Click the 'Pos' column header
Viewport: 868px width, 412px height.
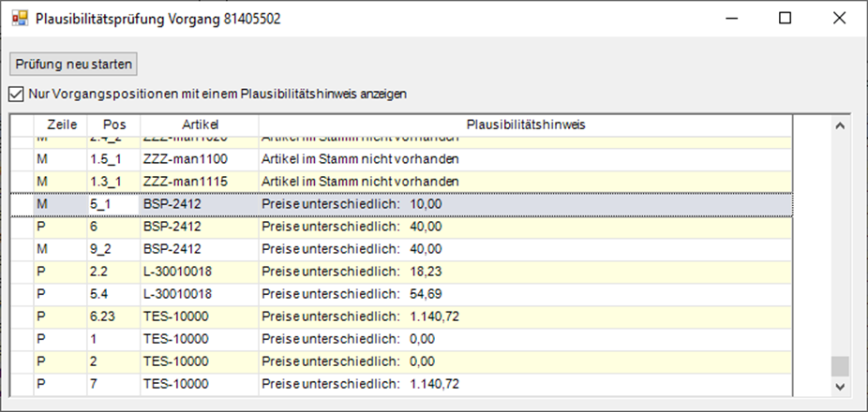(113, 125)
